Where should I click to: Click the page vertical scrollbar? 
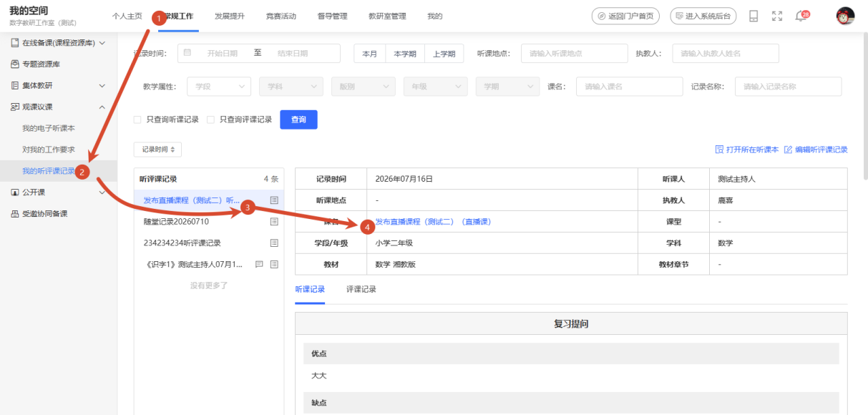865,107
